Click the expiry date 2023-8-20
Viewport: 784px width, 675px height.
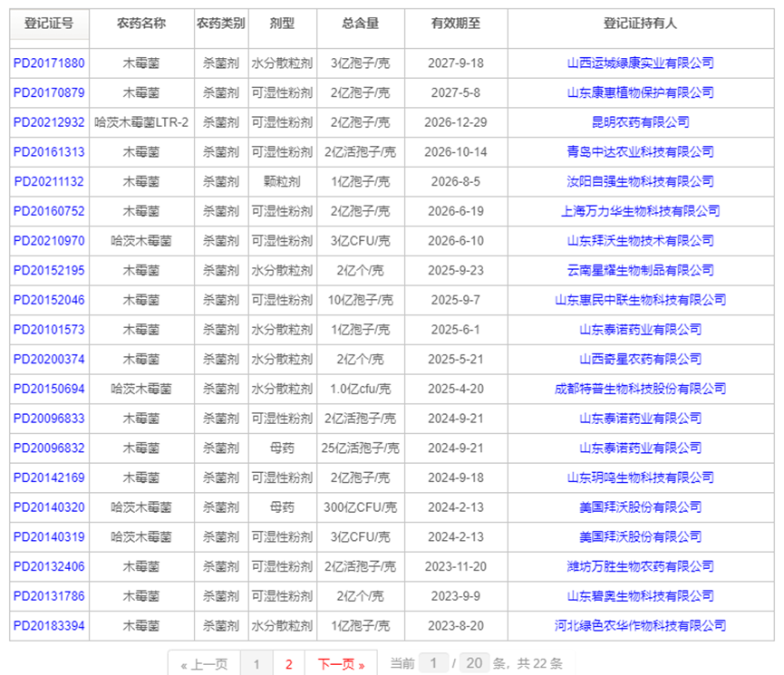[456, 625]
